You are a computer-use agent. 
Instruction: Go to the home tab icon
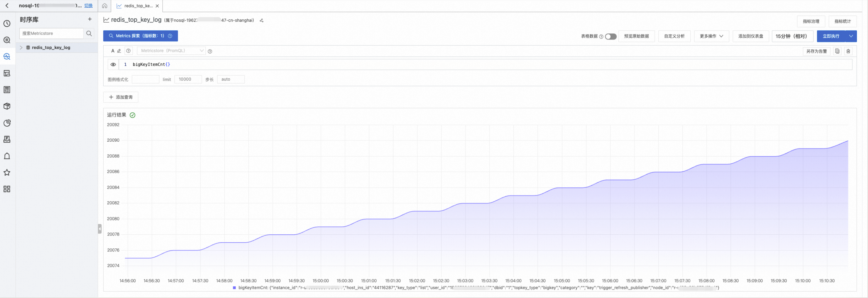pos(105,6)
